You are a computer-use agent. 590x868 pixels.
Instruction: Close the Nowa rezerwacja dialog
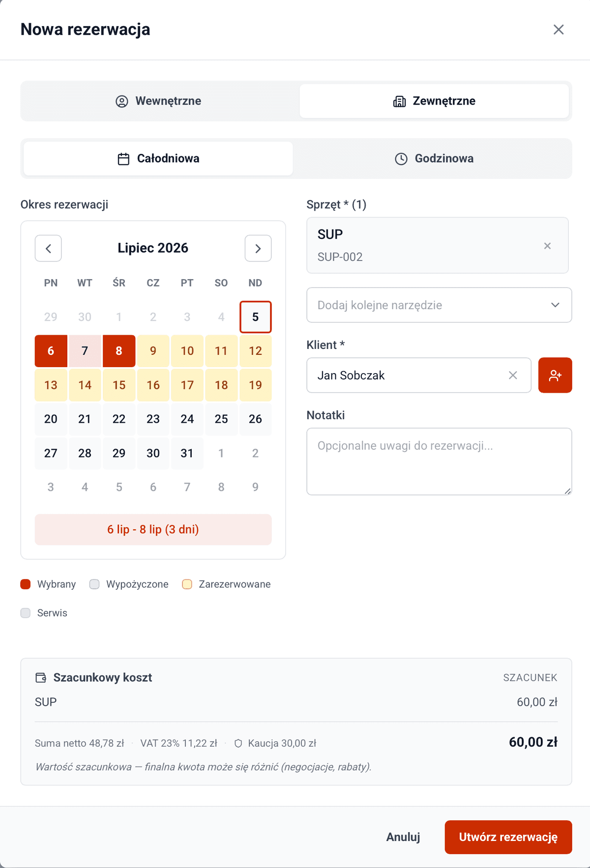coord(559,29)
